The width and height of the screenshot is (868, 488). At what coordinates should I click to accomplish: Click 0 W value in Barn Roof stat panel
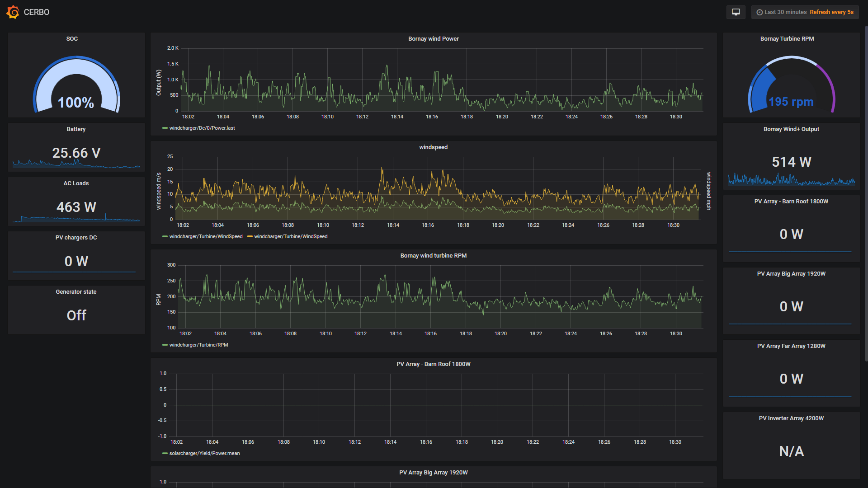[791, 234]
